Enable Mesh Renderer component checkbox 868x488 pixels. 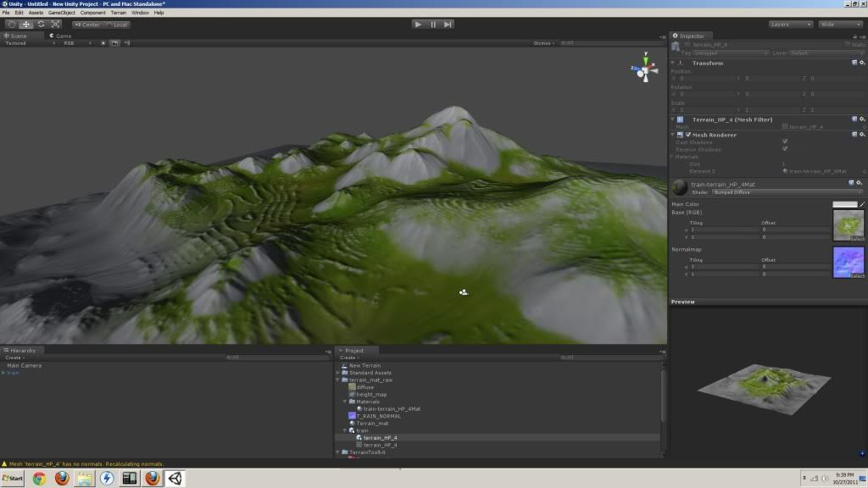(x=688, y=135)
